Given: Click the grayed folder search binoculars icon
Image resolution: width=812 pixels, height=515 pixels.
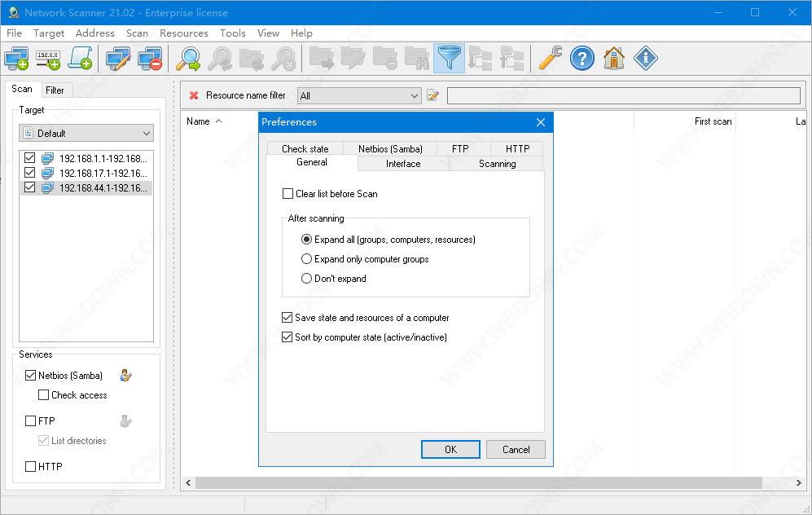Looking at the screenshot, I should (x=417, y=59).
